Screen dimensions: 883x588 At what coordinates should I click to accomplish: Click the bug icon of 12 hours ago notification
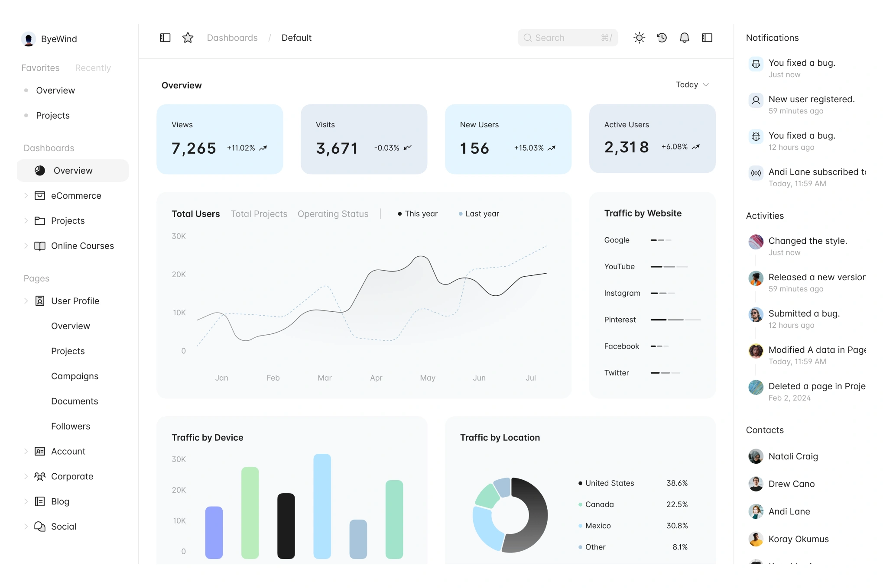(x=756, y=137)
